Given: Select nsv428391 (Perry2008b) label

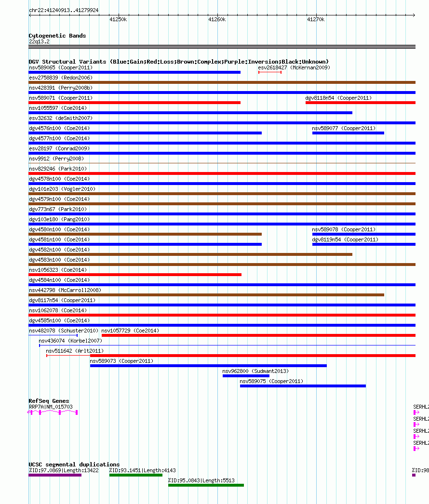Looking at the screenshot, I should (61, 88).
